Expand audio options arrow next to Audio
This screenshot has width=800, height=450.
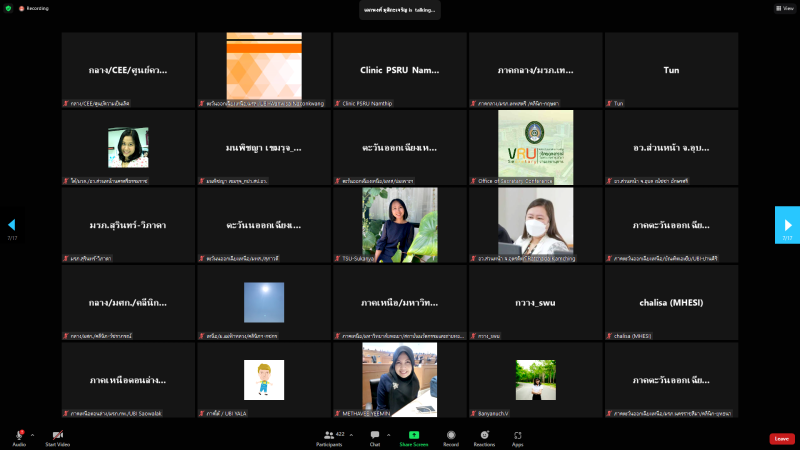pyautogui.click(x=32, y=435)
